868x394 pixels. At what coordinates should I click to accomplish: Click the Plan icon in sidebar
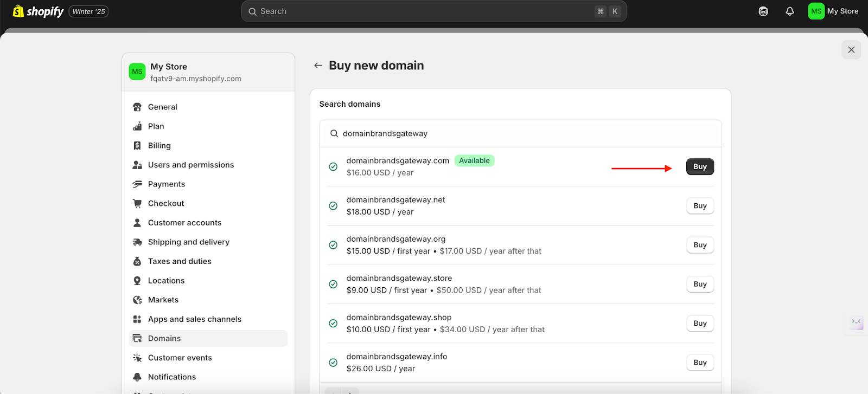pos(137,126)
